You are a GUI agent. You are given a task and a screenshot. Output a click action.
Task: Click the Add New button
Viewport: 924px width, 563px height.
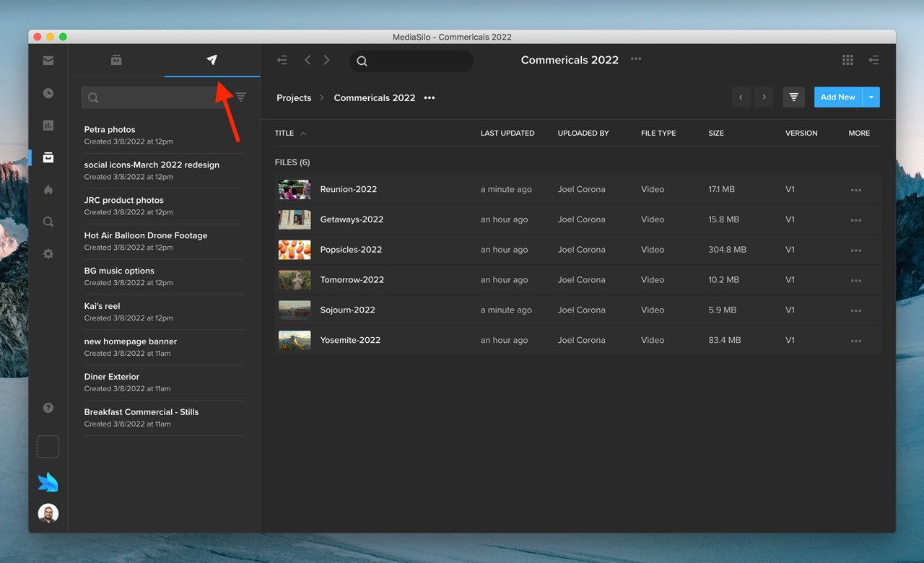pyautogui.click(x=838, y=97)
